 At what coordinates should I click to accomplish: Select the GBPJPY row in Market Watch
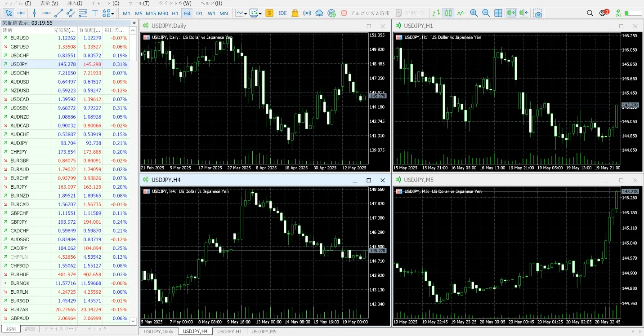(65, 222)
